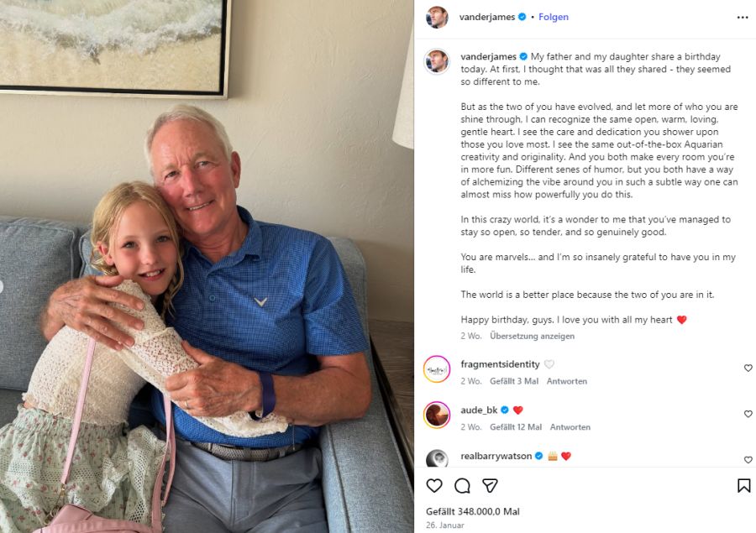Show translation via Übersetzung anzeigen
This screenshot has height=533, width=756.
point(532,336)
